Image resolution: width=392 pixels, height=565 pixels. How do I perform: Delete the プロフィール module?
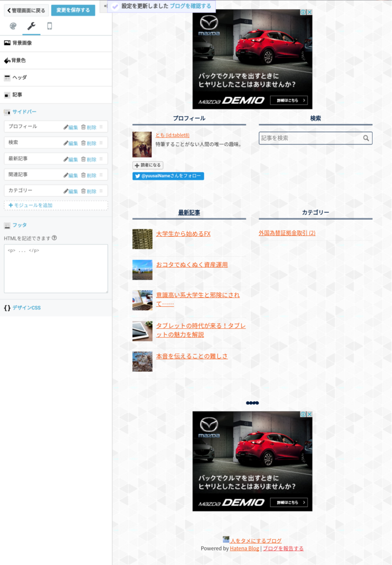click(89, 127)
